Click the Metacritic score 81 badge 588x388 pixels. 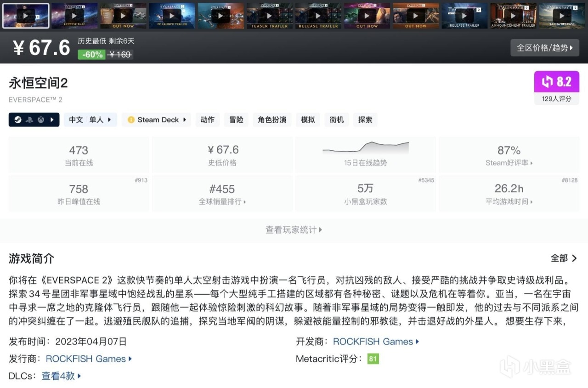coord(373,359)
